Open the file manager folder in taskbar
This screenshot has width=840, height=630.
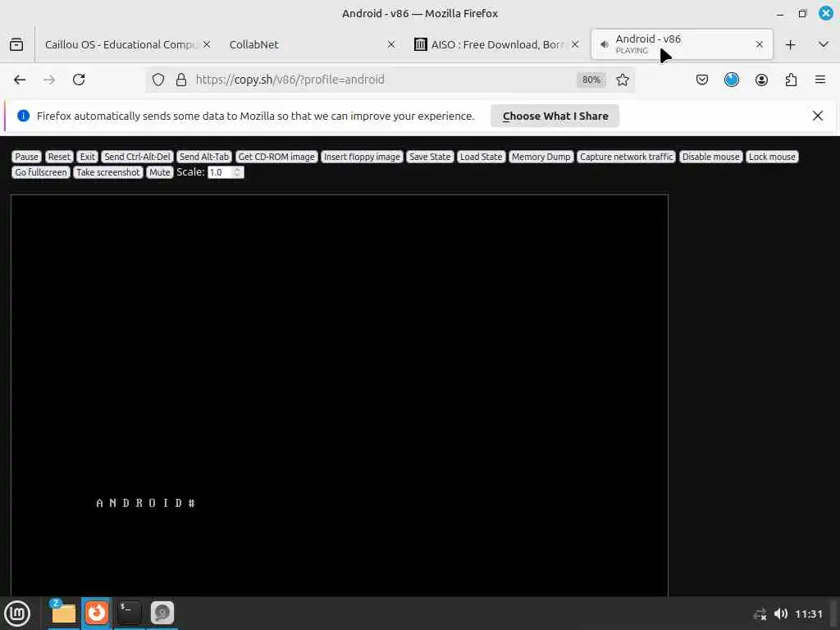(x=63, y=613)
